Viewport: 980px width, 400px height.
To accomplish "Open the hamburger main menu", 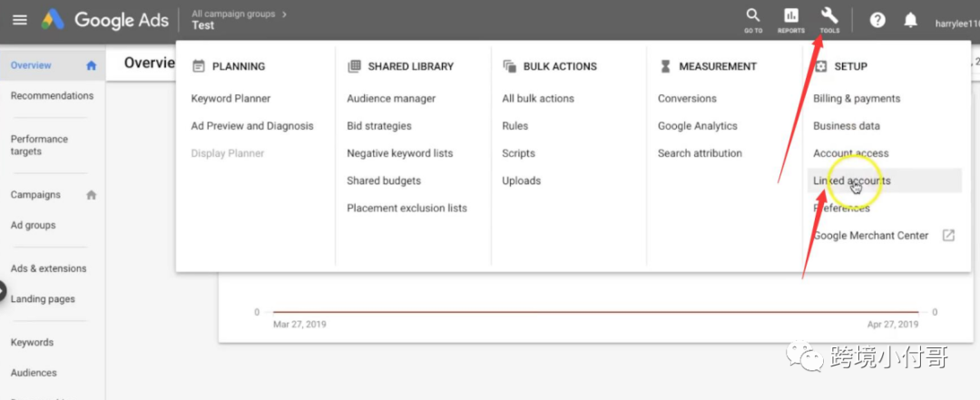I will (20, 19).
